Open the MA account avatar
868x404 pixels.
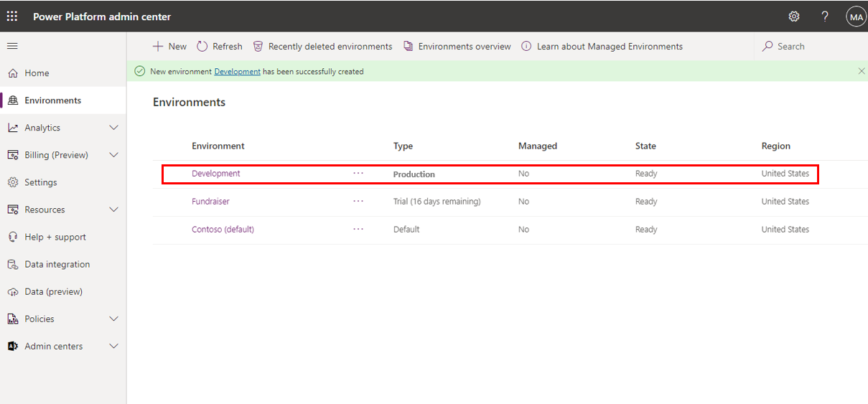856,17
